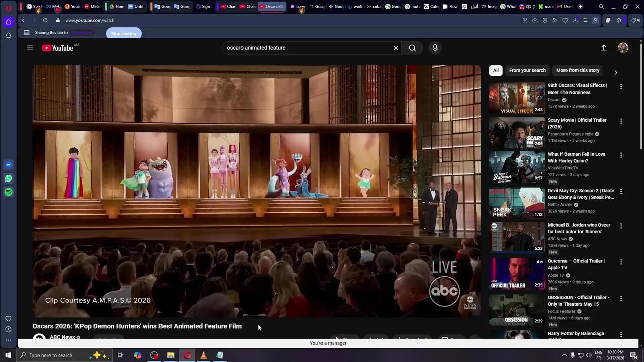Open the account avatar menu
This screenshot has height=362, width=644.
click(x=623, y=48)
